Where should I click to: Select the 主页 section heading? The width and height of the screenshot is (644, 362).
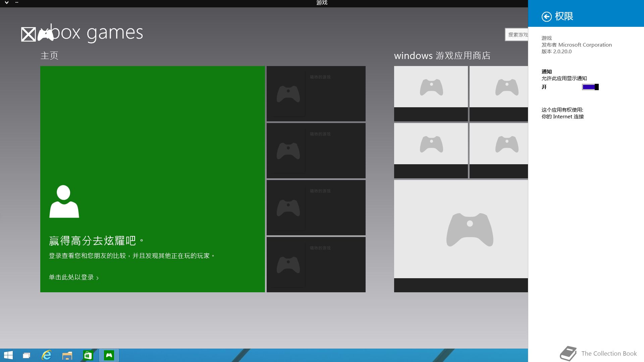(x=49, y=56)
